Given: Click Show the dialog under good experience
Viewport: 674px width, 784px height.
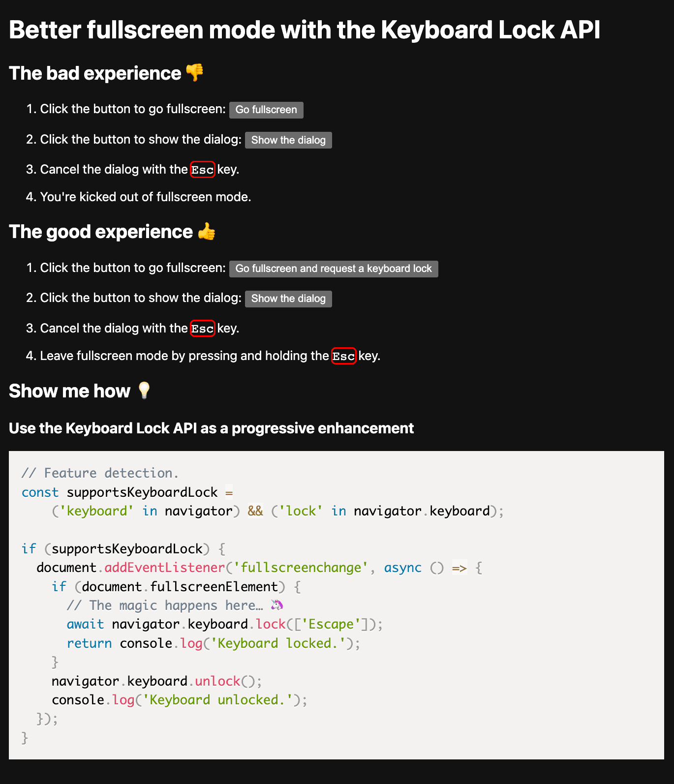Looking at the screenshot, I should tap(288, 299).
